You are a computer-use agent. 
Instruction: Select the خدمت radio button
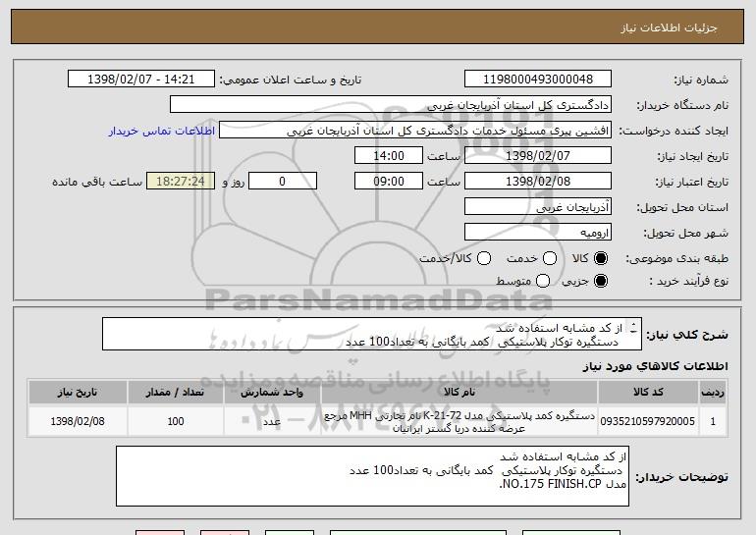(x=550, y=258)
